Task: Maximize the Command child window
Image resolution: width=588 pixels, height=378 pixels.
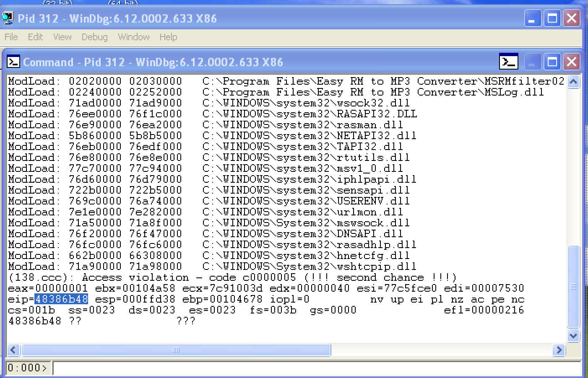Action: pos(552,62)
